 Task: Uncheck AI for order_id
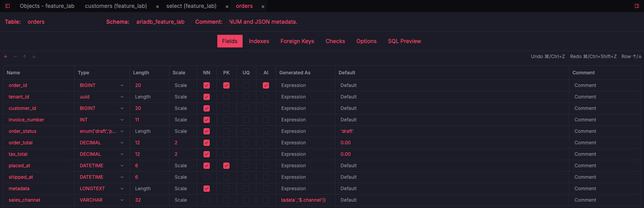pos(266,85)
